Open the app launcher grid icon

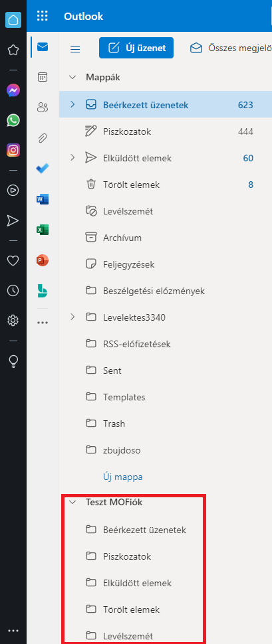43,16
